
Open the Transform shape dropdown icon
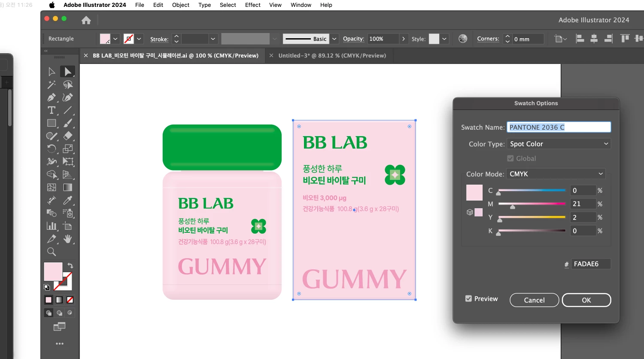pyautogui.click(x=560, y=39)
